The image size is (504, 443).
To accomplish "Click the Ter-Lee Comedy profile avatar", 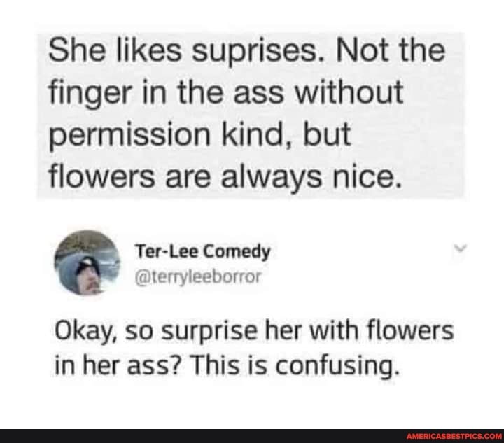I will click(86, 263).
